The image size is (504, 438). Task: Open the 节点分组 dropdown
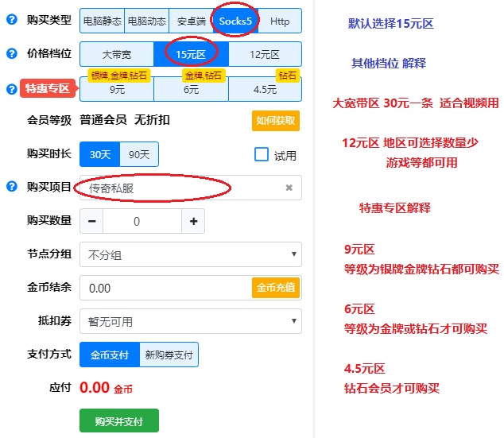tap(190, 255)
